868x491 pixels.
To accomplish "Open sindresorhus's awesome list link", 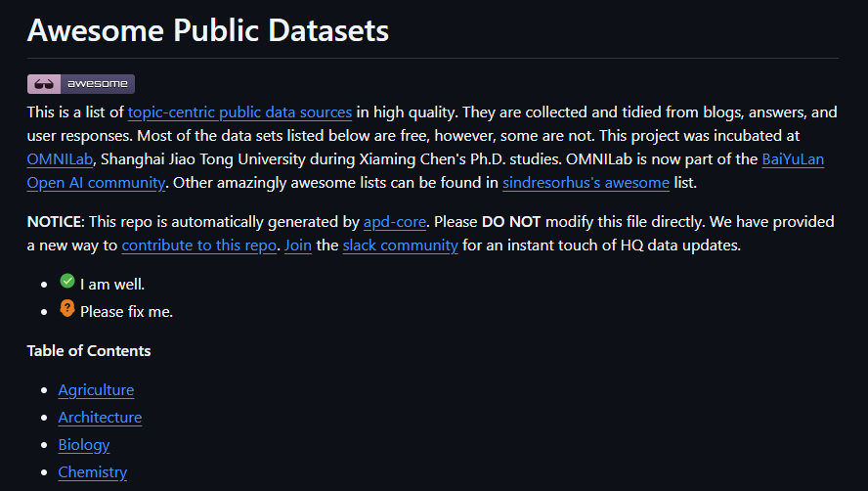I will click(x=586, y=183).
